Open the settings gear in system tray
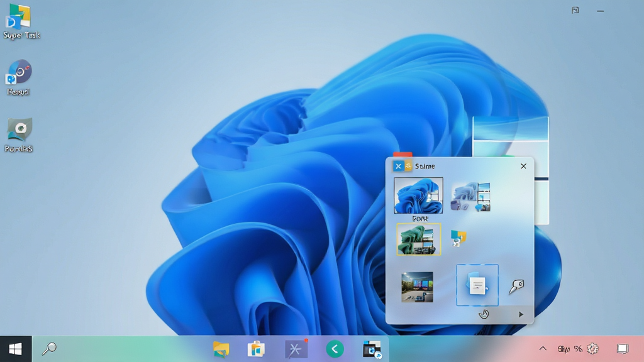Image resolution: width=644 pixels, height=362 pixels. coord(592,348)
